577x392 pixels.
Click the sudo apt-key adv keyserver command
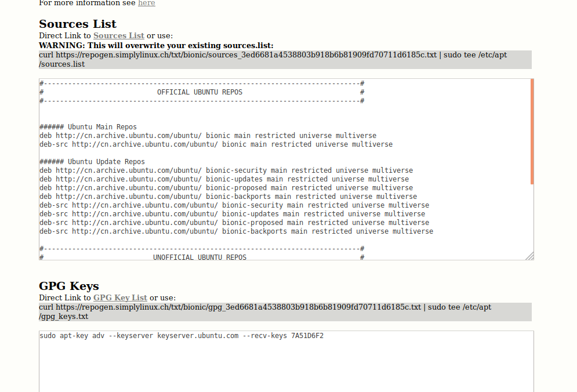(x=182, y=336)
